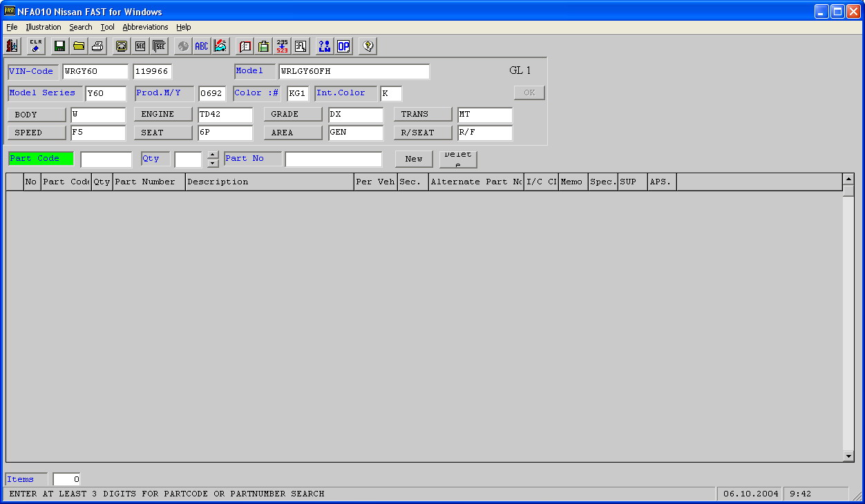Open the Illustration menu
The width and height of the screenshot is (865, 504).
pos(44,27)
